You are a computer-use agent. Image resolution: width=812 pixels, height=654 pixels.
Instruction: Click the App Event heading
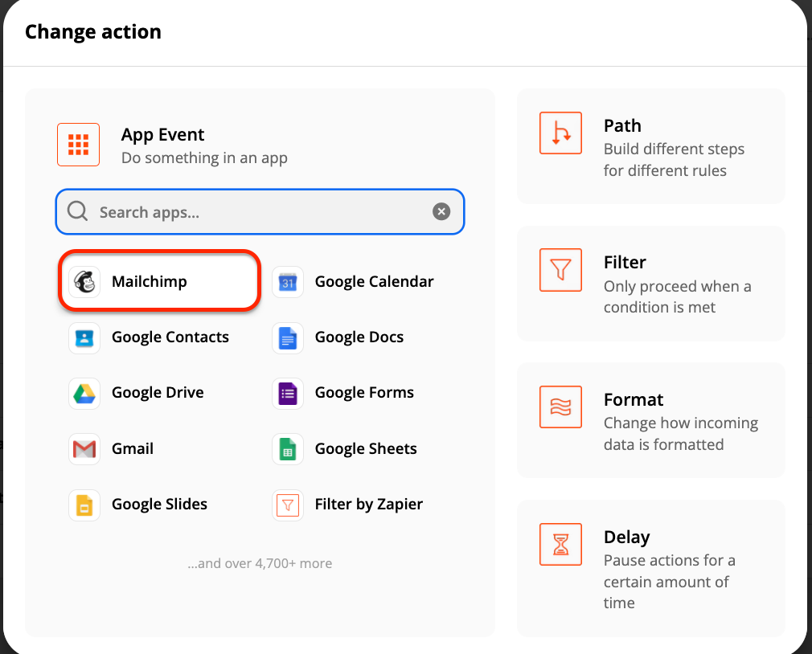tap(162, 134)
